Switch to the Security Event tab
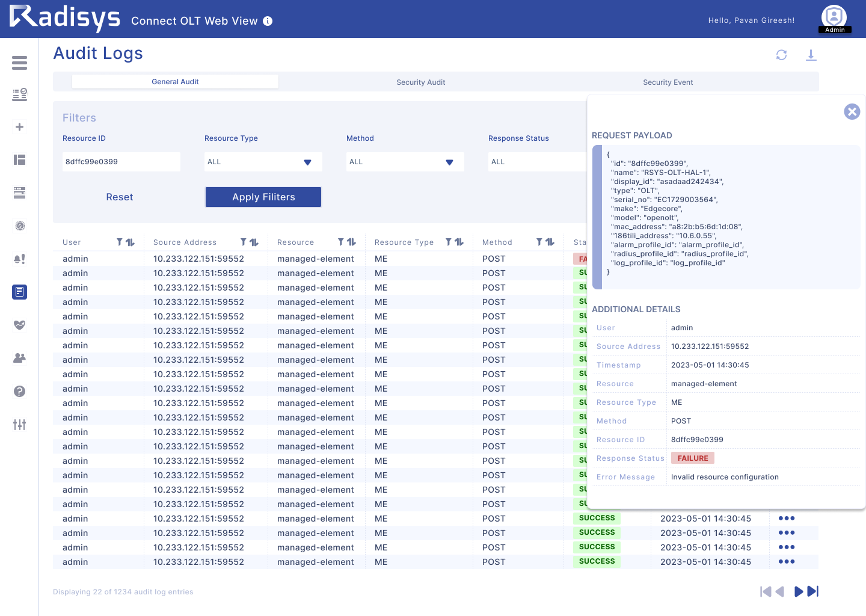866x616 pixels. coord(668,82)
